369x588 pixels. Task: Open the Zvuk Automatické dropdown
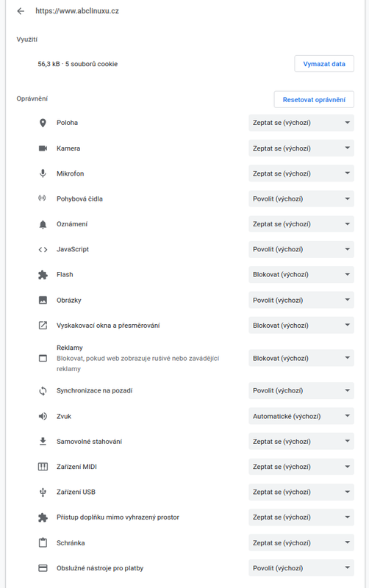point(301,416)
